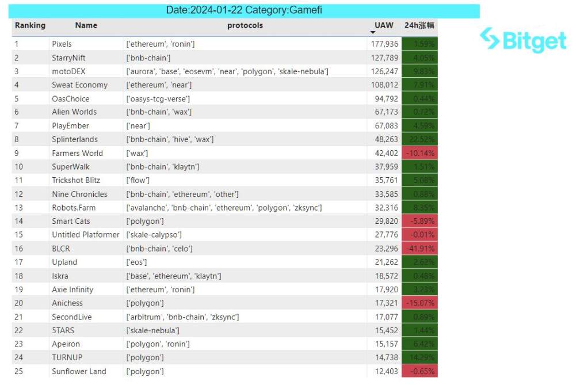Click the sort arrow under UAW header
Viewport: 588px width, 385px height.
pos(373,33)
